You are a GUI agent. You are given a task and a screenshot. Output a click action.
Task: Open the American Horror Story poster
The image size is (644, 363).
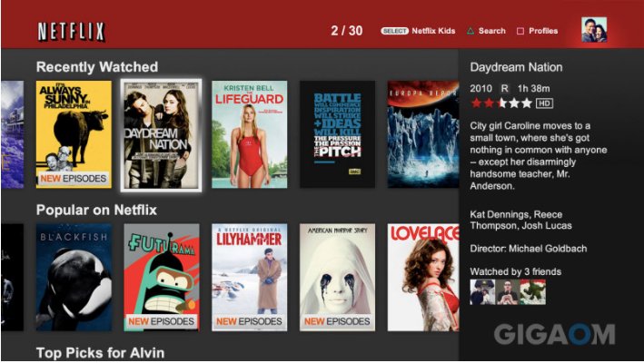[x=337, y=278]
